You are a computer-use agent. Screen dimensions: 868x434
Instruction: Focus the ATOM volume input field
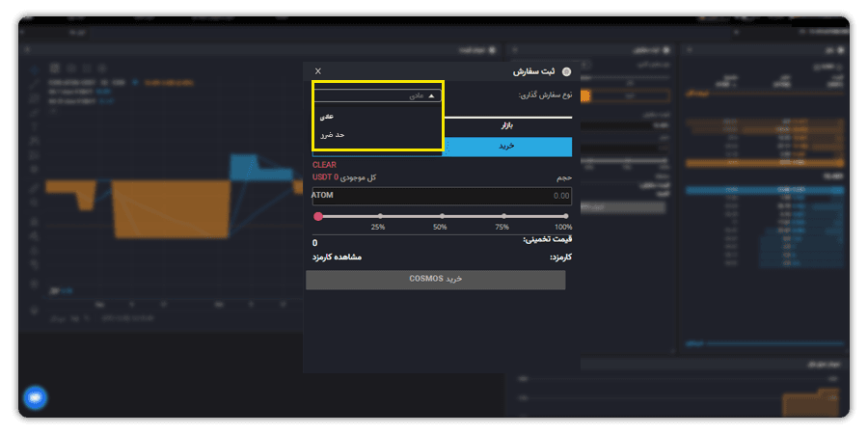(x=442, y=196)
